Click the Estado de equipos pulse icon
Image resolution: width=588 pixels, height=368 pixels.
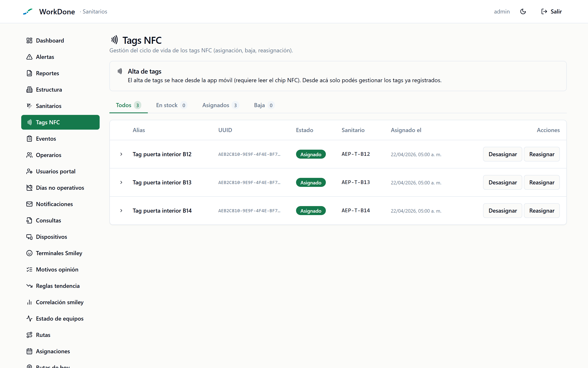(29, 319)
